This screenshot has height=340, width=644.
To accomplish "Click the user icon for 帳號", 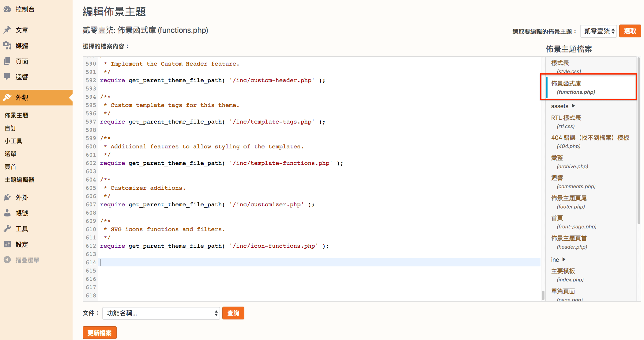I will 7,213.
